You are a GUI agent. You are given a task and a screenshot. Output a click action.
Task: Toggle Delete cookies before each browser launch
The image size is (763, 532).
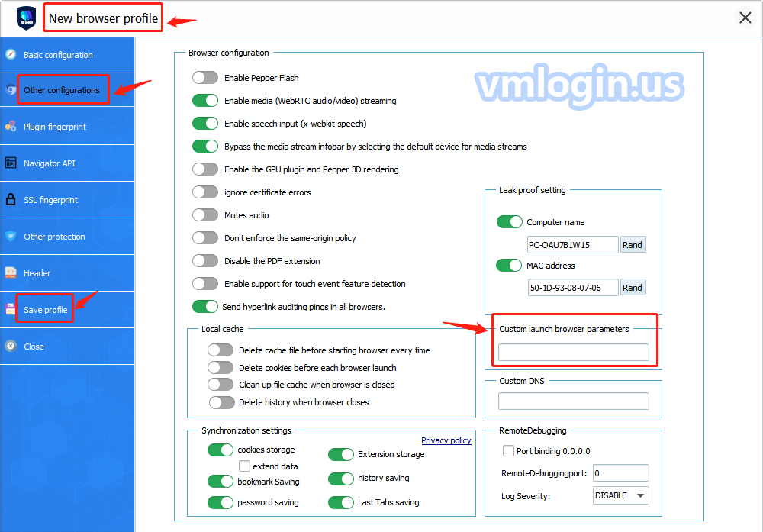pos(221,368)
